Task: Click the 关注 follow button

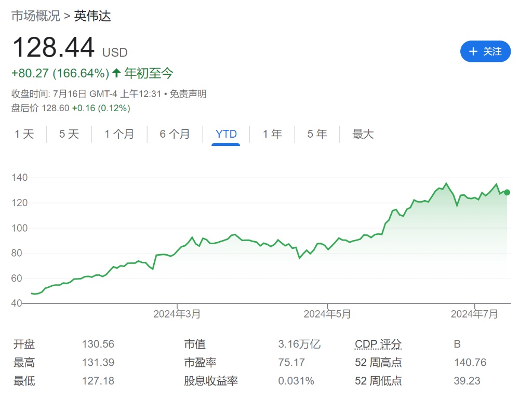Action: [485, 51]
